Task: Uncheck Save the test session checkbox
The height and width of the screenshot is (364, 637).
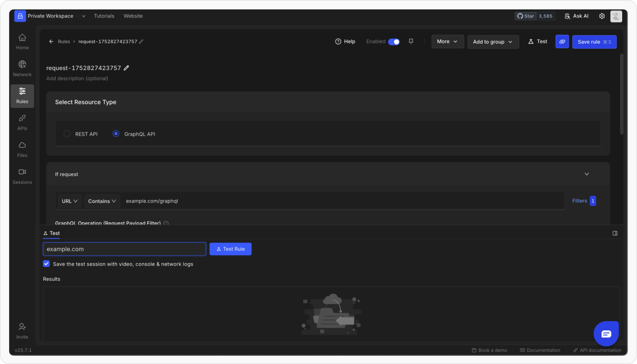Action: (x=46, y=264)
